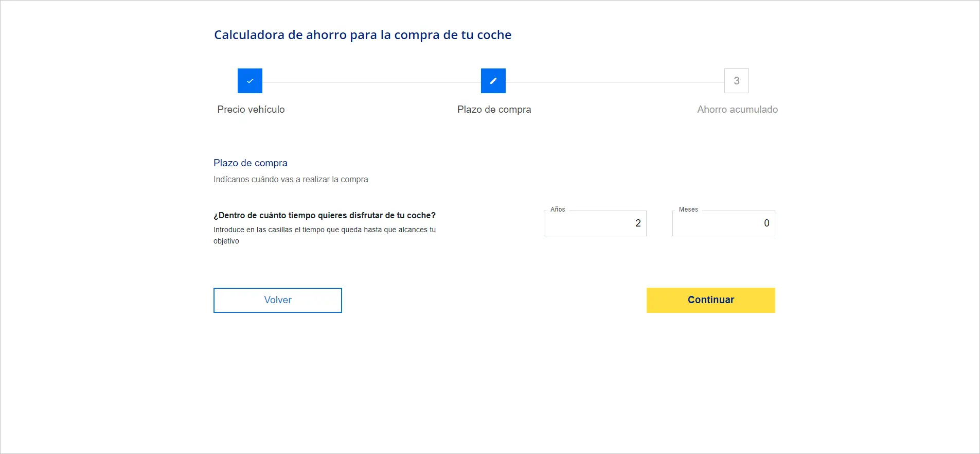Click progress line between steps two and three
This screenshot has width=980, height=454.
point(615,82)
